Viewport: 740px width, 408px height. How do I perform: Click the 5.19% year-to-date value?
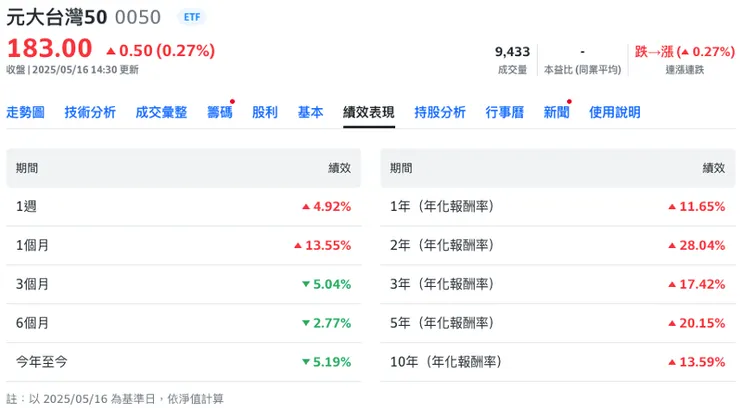tap(327, 362)
